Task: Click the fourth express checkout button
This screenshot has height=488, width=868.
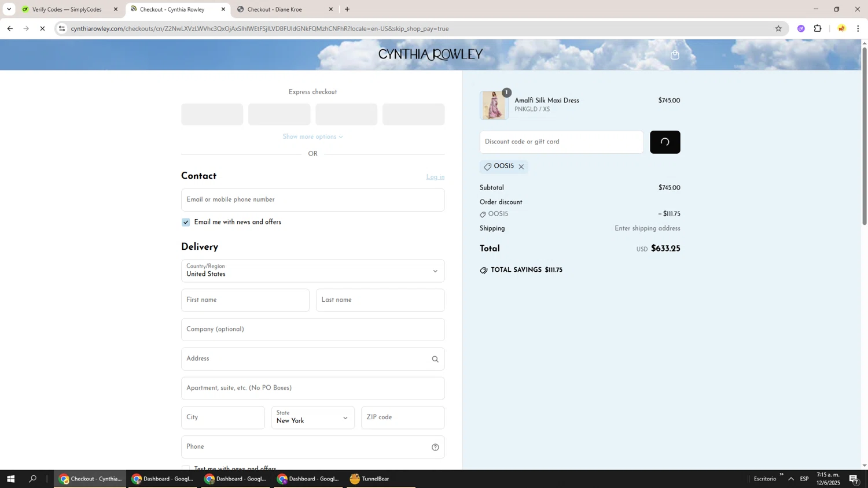Action: tap(414, 114)
